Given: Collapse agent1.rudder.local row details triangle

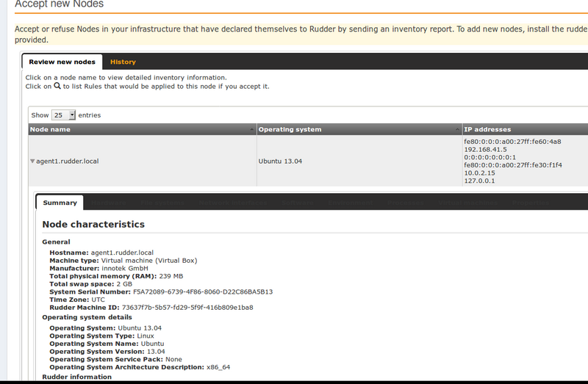Looking at the screenshot, I should 32,161.
